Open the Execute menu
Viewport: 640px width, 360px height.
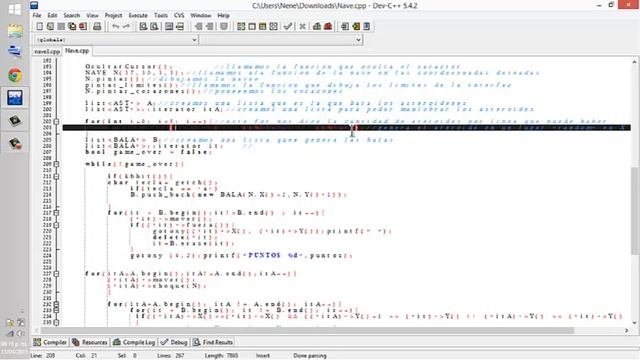click(x=138, y=16)
